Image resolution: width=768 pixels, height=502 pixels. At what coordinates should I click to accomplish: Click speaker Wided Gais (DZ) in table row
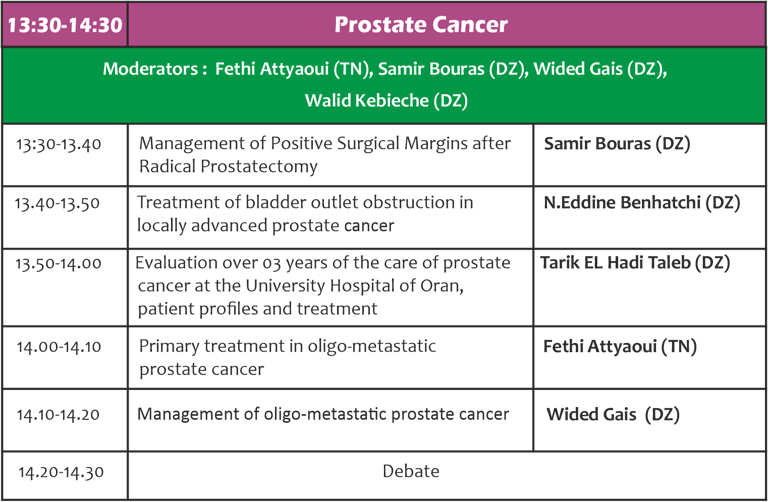click(x=613, y=414)
